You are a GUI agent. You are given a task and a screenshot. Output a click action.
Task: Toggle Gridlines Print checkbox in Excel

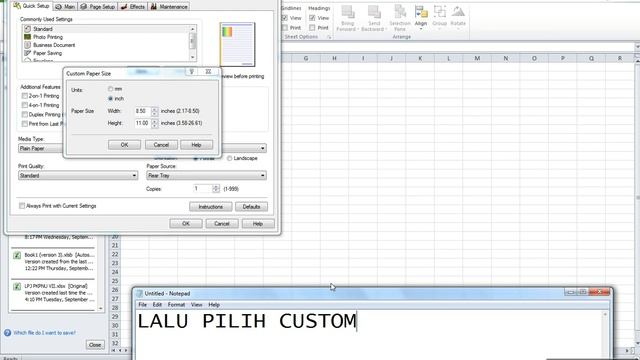click(285, 28)
